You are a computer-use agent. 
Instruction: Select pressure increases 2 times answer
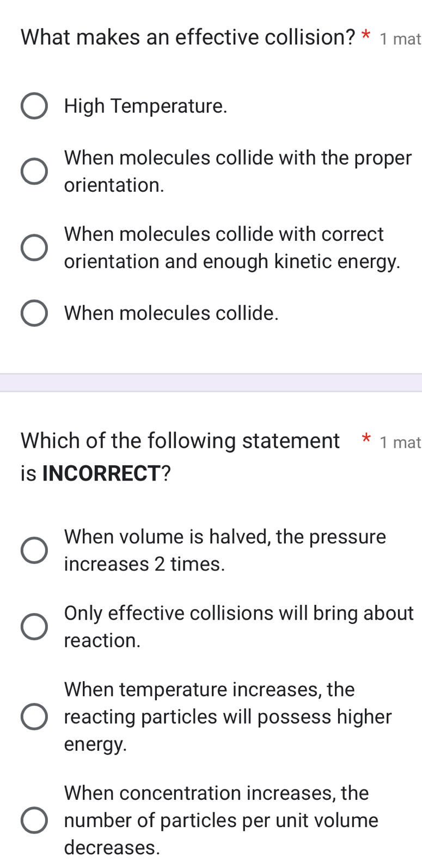[34, 550]
